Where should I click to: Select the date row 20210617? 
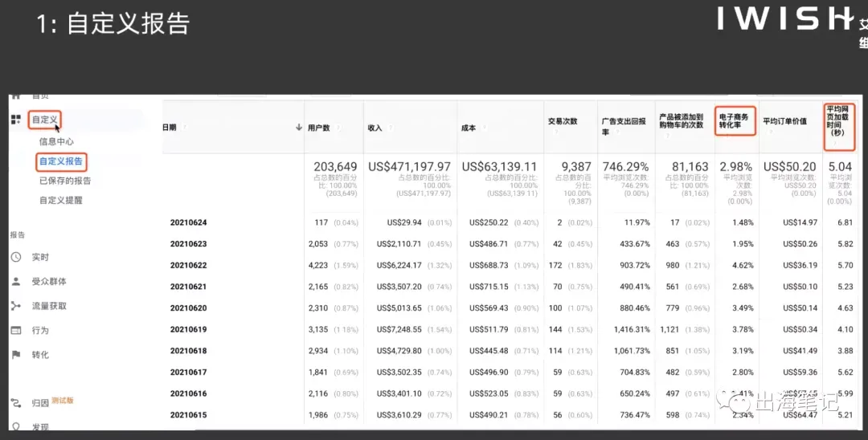(188, 373)
